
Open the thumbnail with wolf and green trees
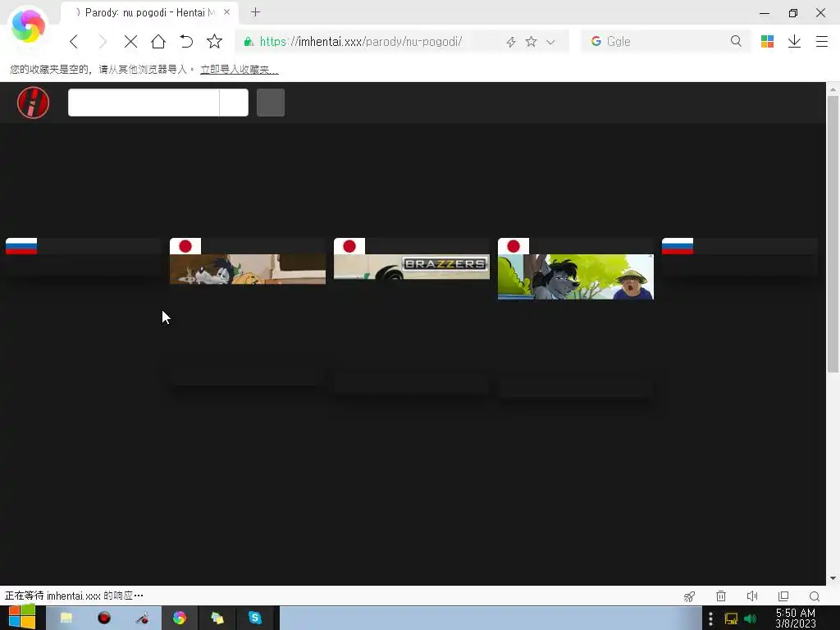(x=576, y=277)
